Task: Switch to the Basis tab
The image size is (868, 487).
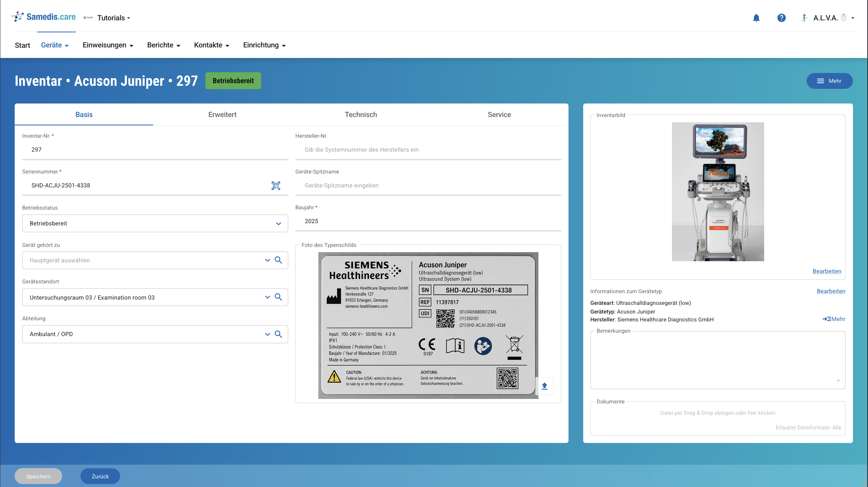Action: click(84, 114)
